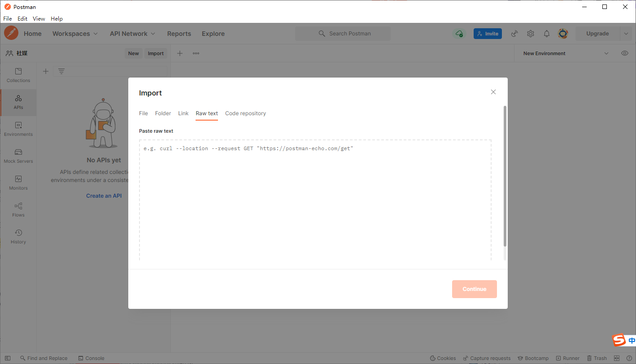636x364 pixels.
Task: Open Capture requests from the status bar
Action: click(487, 358)
